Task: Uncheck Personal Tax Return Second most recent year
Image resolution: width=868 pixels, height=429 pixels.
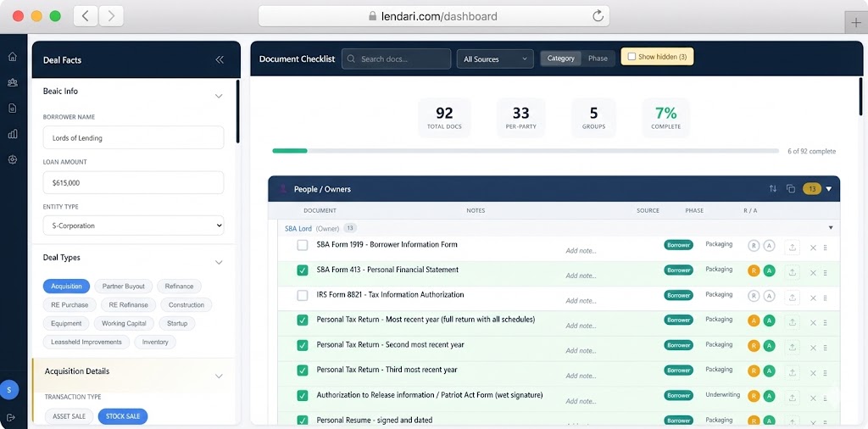Action: (303, 345)
